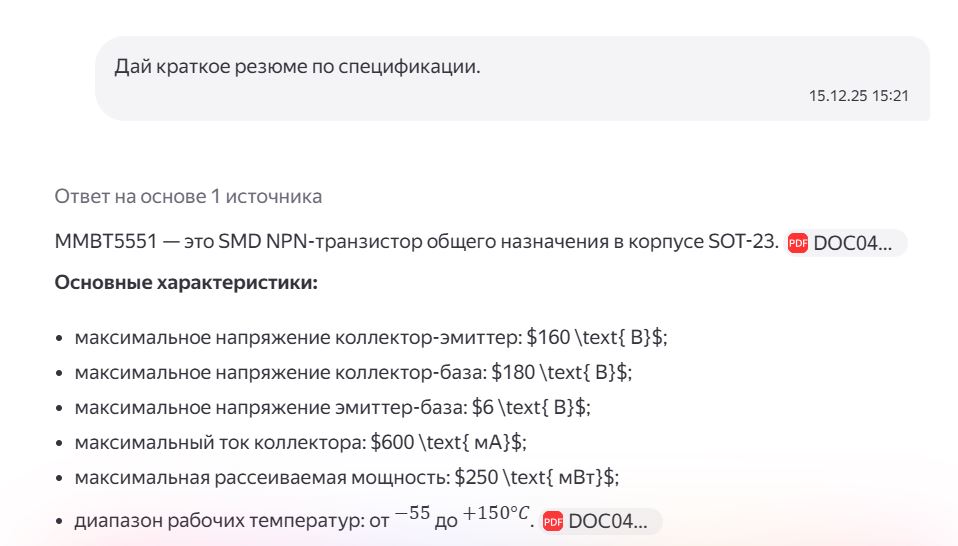Click the "Основные характеристики:" heading

coord(186,283)
